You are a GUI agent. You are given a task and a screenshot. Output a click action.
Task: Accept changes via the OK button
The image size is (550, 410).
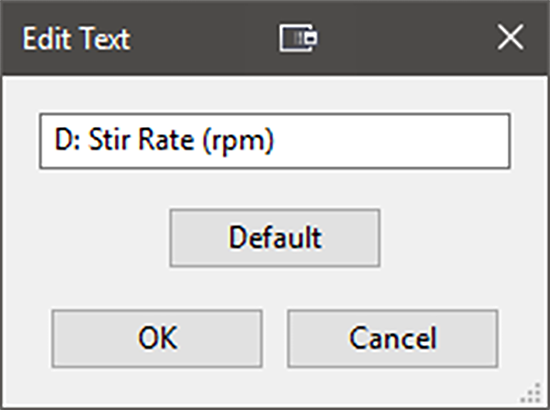157,338
